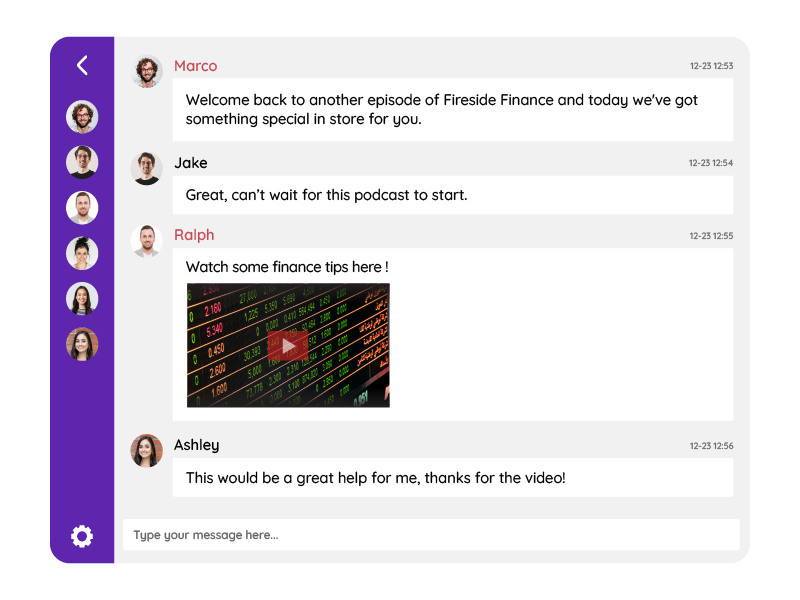This screenshot has height=600, width=800.
Task: Click the 'Type your message here...' field
Action: 430,535
